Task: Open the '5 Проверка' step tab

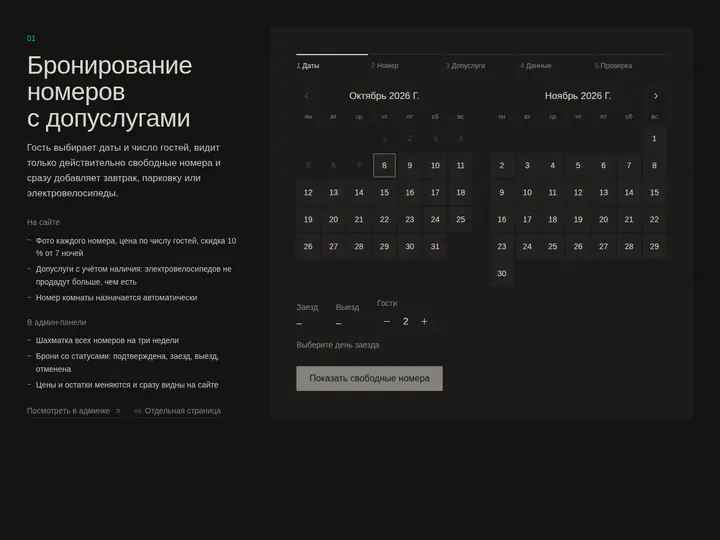Action: [630, 62]
